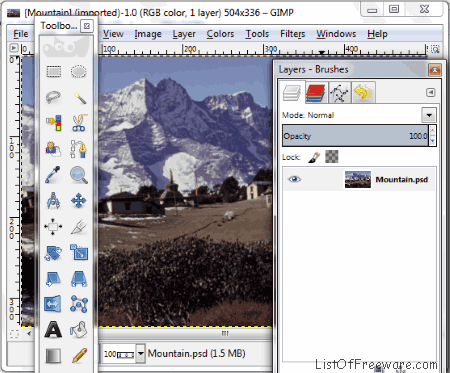Select the Mountain.psd layer thumbnail
Screen dimensions: 450x373
coord(358,179)
